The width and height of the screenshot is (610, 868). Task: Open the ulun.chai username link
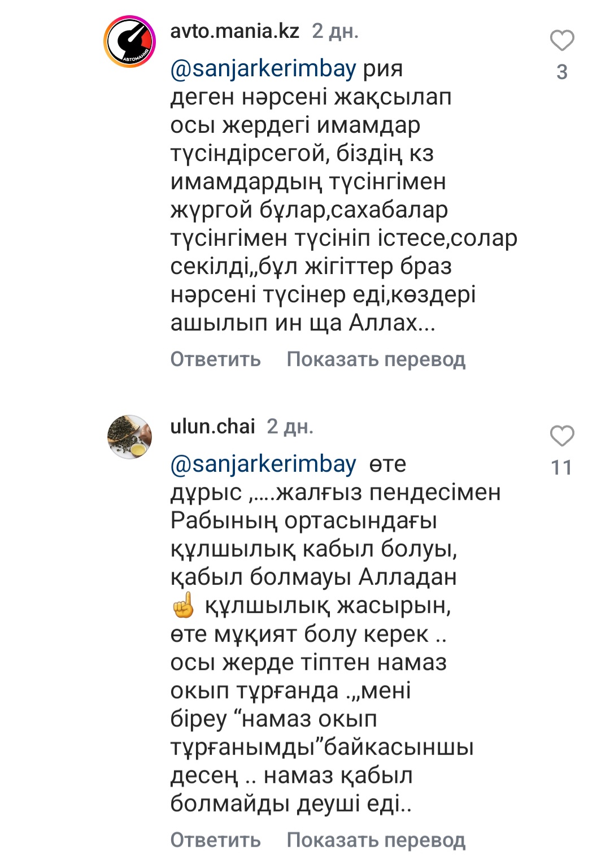[212, 426]
